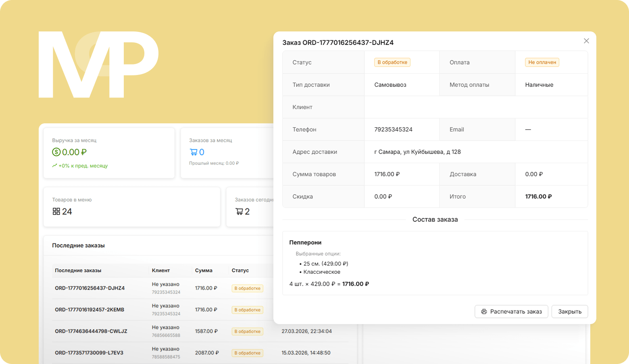Click the address г Самара, ул Куйбышева
The height and width of the screenshot is (364, 629).
[417, 152]
